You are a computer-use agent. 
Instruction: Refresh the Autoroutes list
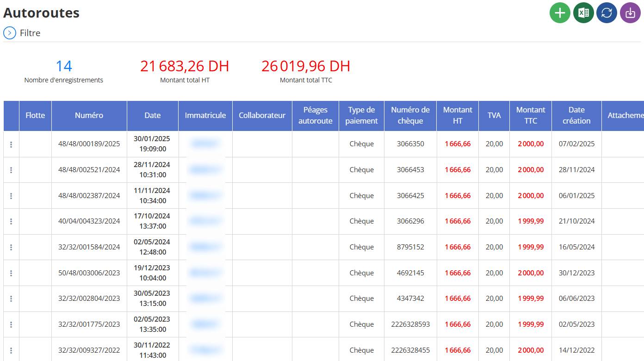coord(607,12)
